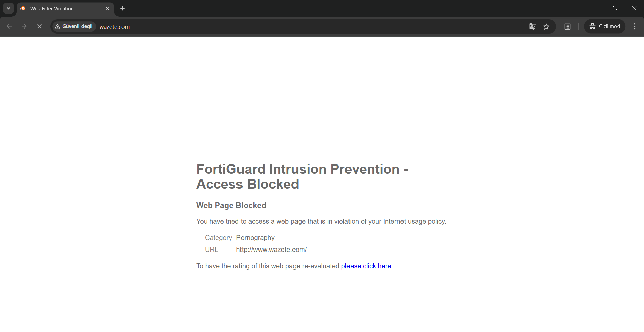The image size is (644, 332).
Task: Click the FortiGuard Intrusion Prevention heading
Action: tap(302, 177)
